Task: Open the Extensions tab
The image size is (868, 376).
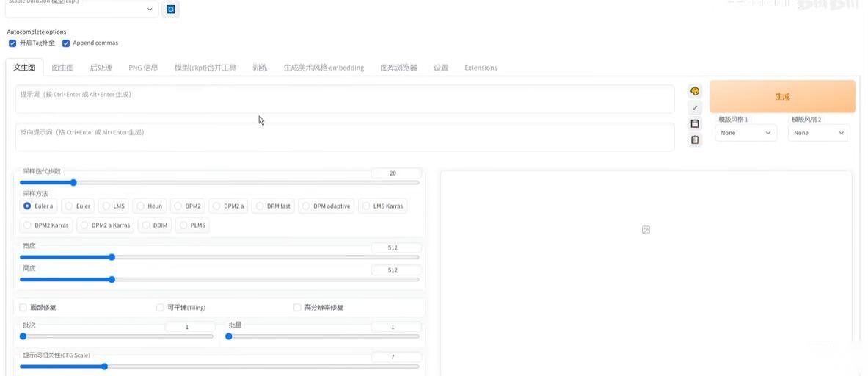Action: tap(481, 68)
